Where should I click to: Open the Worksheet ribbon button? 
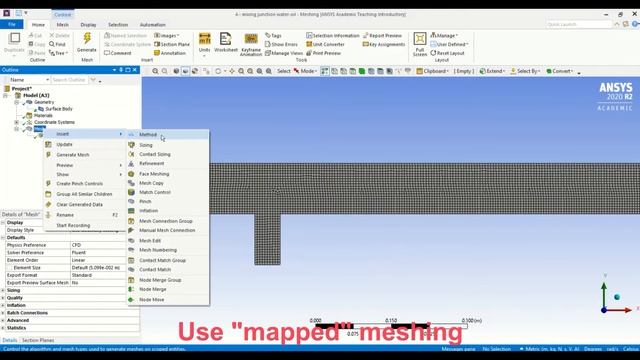tap(225, 42)
